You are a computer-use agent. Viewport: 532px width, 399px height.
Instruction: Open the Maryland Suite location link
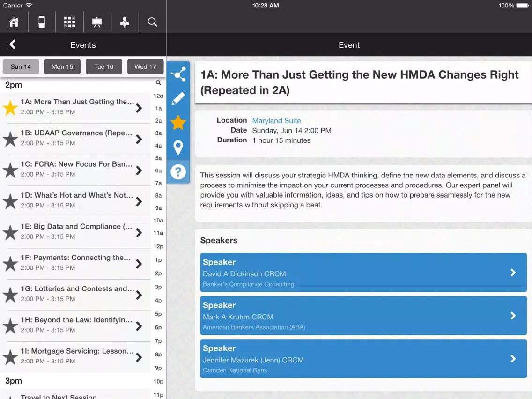[x=276, y=120]
